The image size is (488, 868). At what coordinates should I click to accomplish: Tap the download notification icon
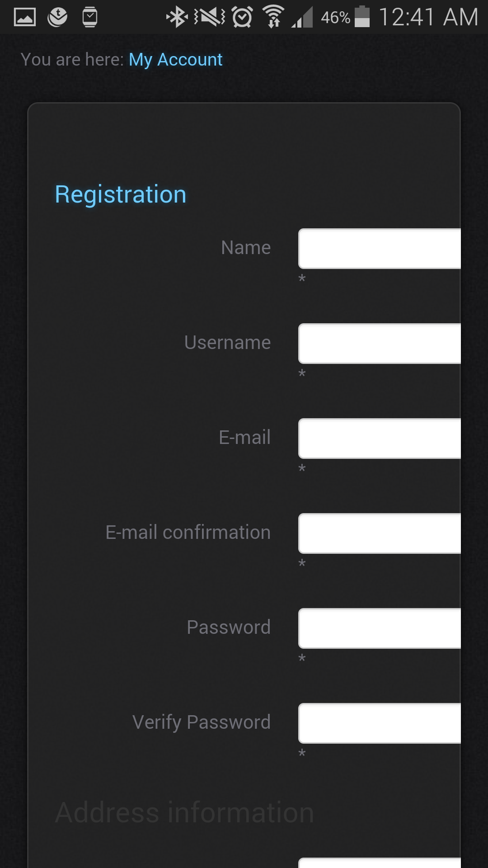point(57,17)
